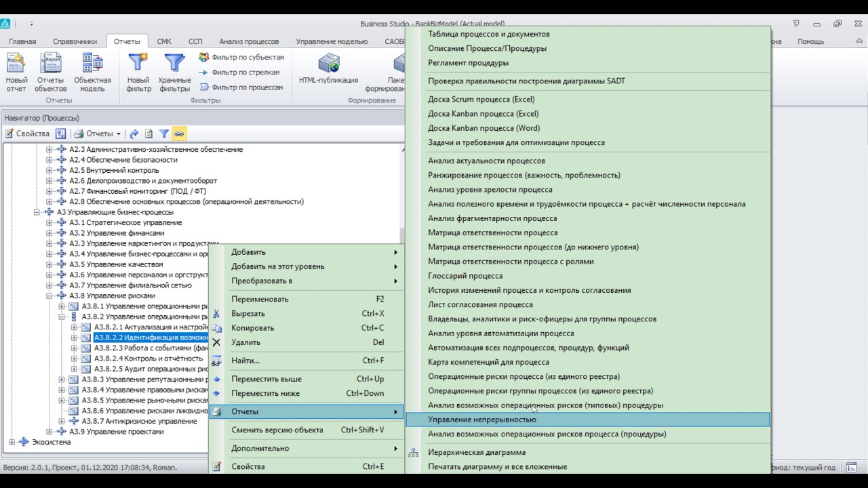The width and height of the screenshot is (868, 488).
Task: Click the sort icon next to Свойства
Action: point(60,134)
